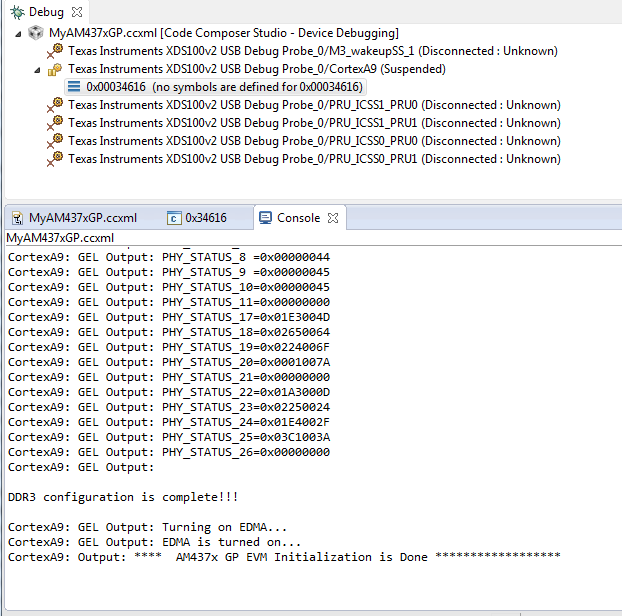Viewport: 622px width, 616px height.
Task: Click the PRU_ICSS1_PRU0 disconnected core icon
Action: [56, 105]
